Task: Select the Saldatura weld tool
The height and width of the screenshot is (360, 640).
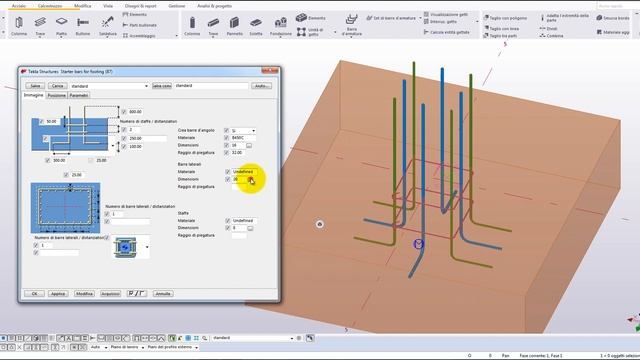Action: (x=108, y=26)
